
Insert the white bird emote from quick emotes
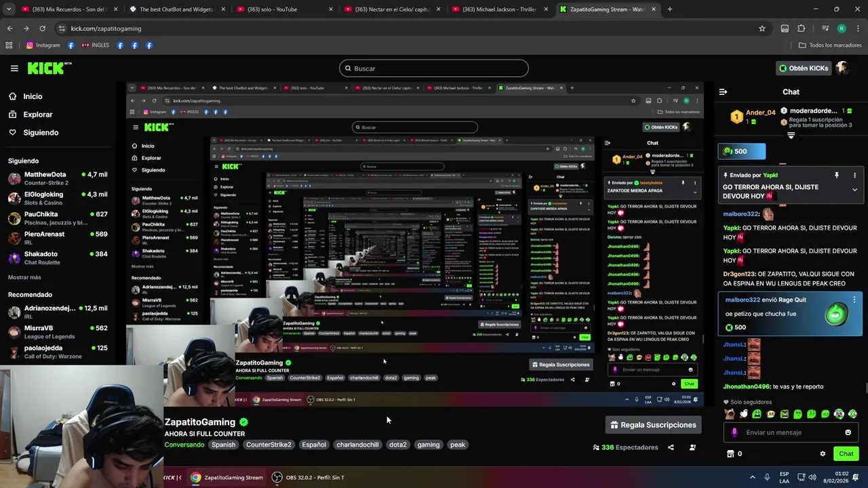pos(743,414)
